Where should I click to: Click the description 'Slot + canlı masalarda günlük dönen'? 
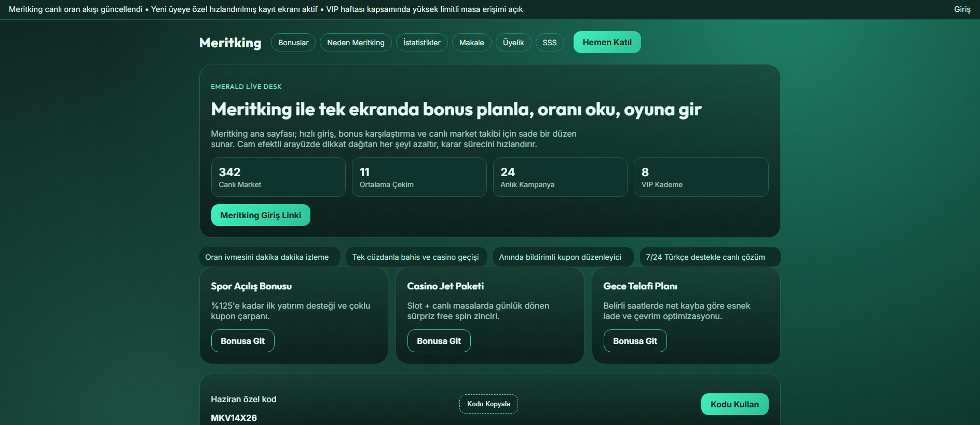click(478, 311)
